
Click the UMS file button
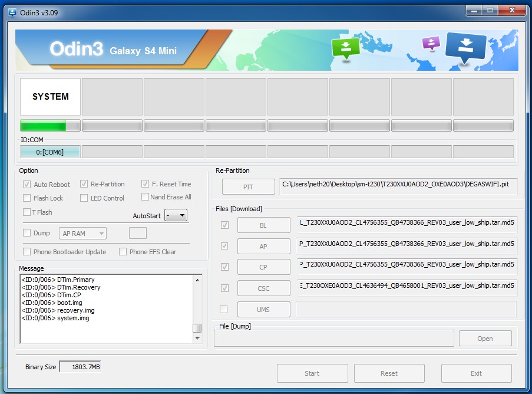tap(263, 310)
